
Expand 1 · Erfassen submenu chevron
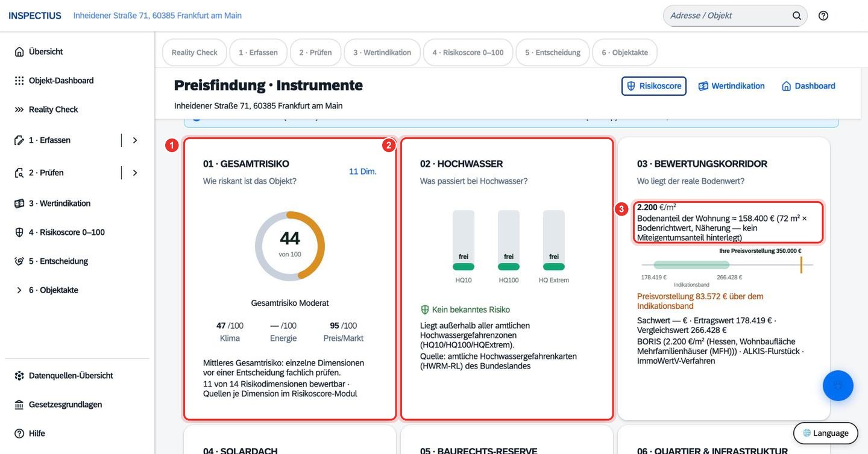click(135, 140)
